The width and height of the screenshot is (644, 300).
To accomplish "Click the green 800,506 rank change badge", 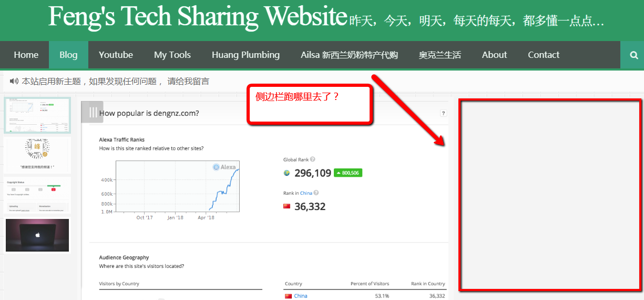I will 348,173.
